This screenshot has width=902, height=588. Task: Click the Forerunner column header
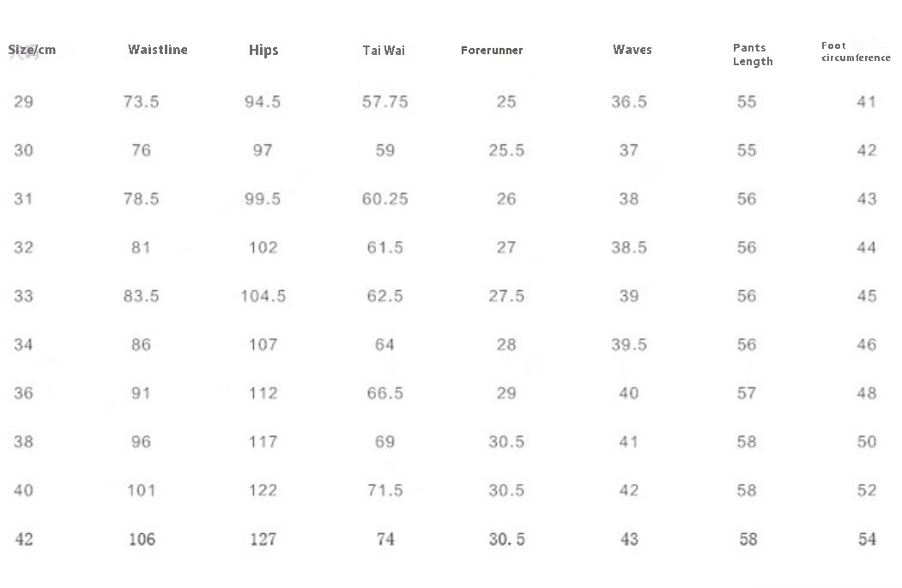tap(492, 51)
